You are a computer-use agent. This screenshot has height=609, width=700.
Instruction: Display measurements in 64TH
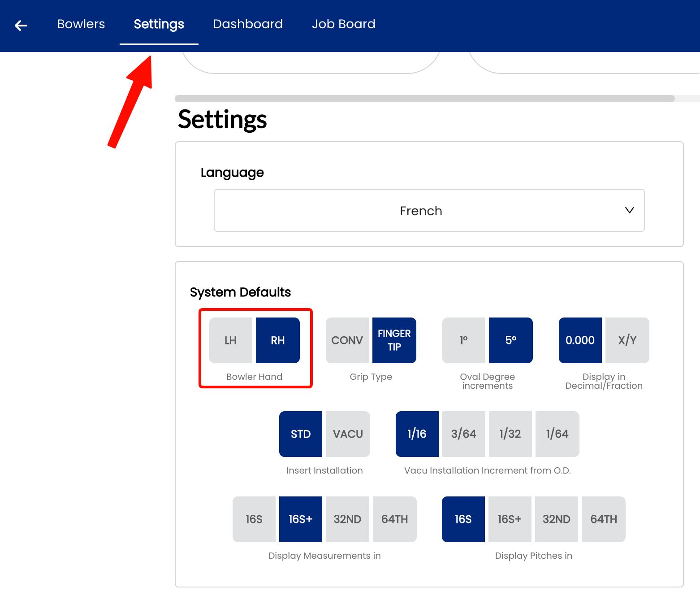tap(395, 519)
